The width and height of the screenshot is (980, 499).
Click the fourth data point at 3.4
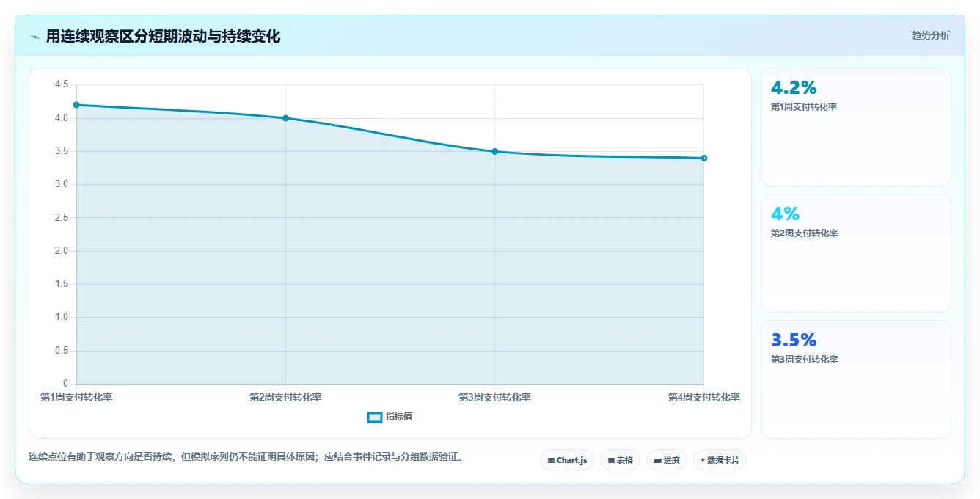point(703,158)
